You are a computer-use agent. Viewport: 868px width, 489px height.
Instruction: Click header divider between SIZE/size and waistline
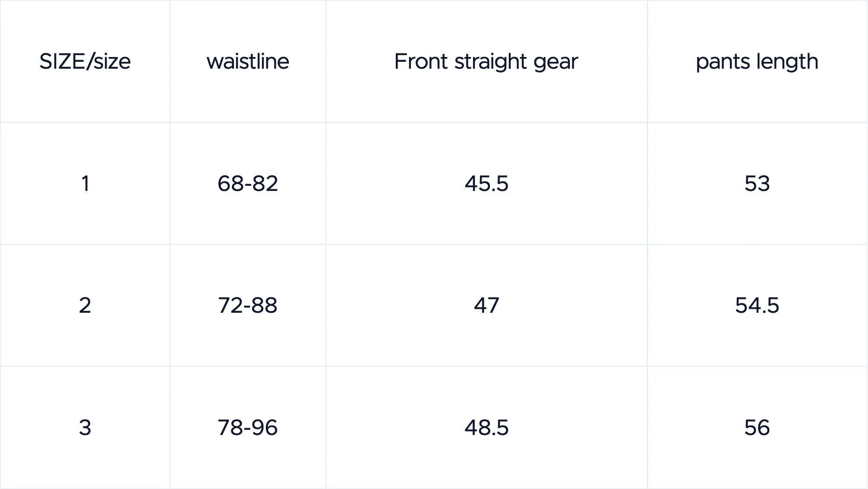click(x=170, y=61)
